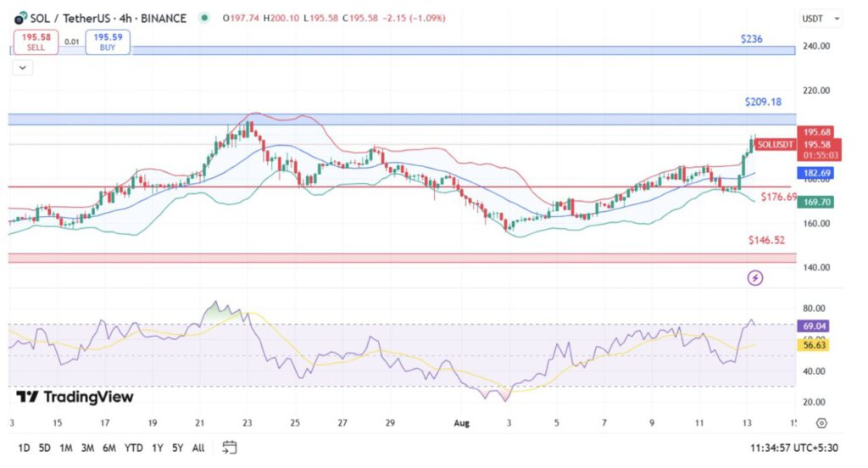This screenshot has height=468, width=868.
Task: Open the UTC+5:30 timezone menu
Action: 806,447
